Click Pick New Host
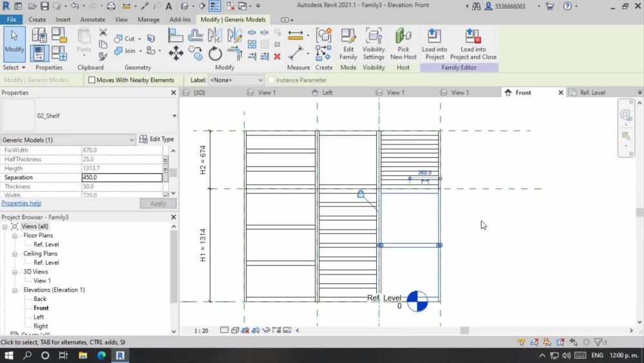This screenshot has height=363, width=644. [403, 44]
